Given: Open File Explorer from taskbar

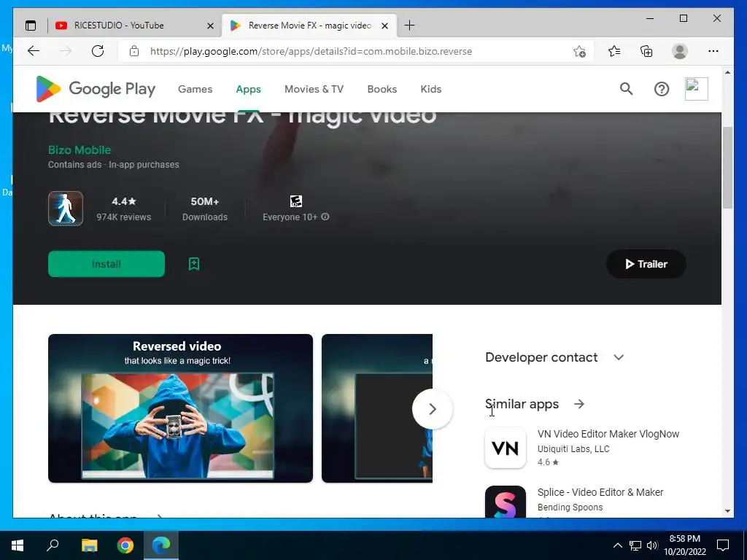Looking at the screenshot, I should click(89, 545).
